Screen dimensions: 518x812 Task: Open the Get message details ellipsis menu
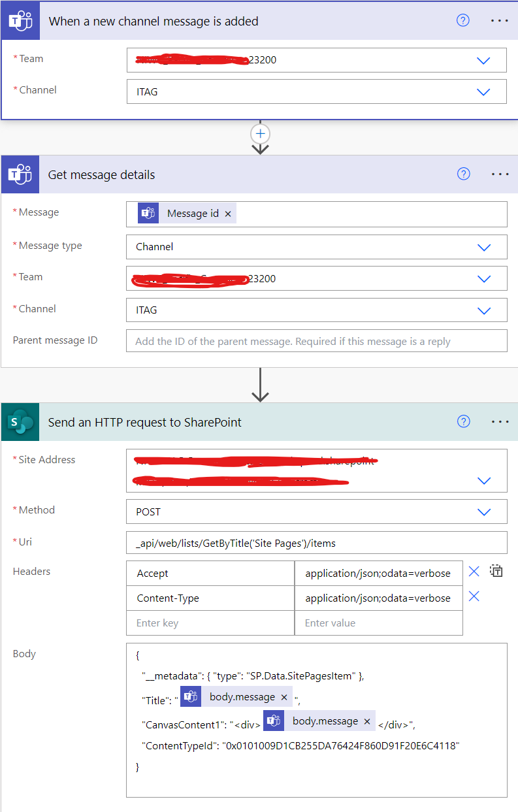(x=500, y=174)
